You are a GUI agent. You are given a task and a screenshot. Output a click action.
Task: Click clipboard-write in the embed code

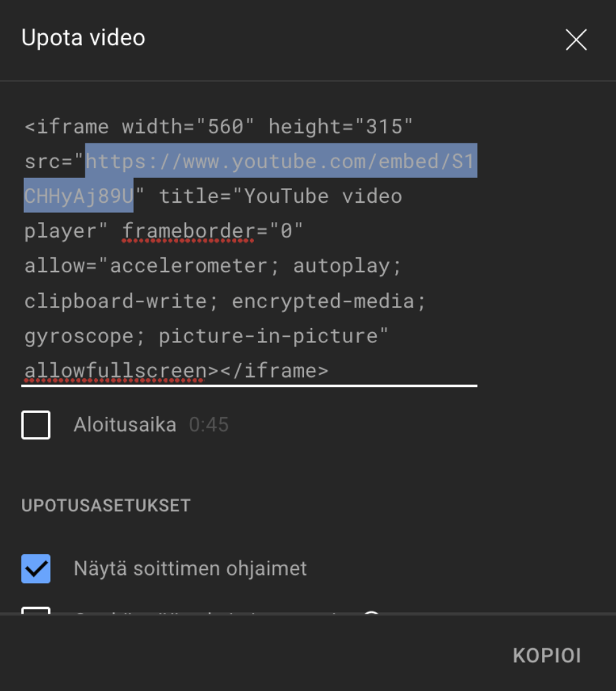115,301
